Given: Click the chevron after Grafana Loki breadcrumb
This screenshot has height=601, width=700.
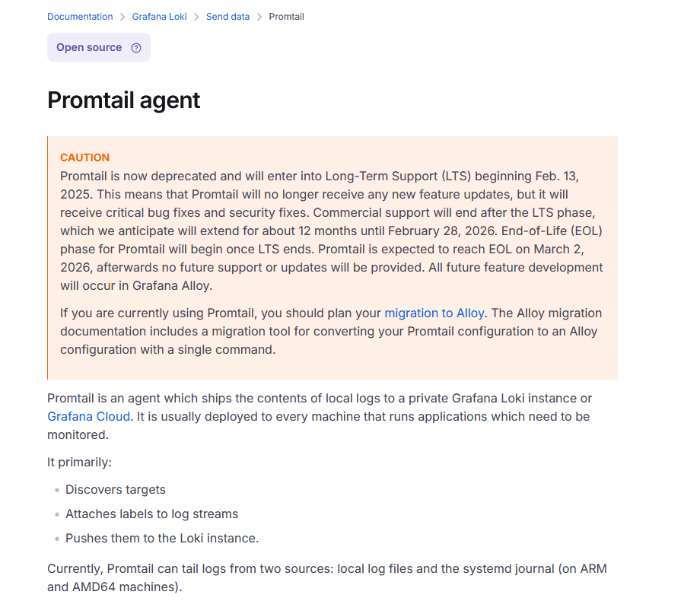Looking at the screenshot, I should tap(196, 17).
